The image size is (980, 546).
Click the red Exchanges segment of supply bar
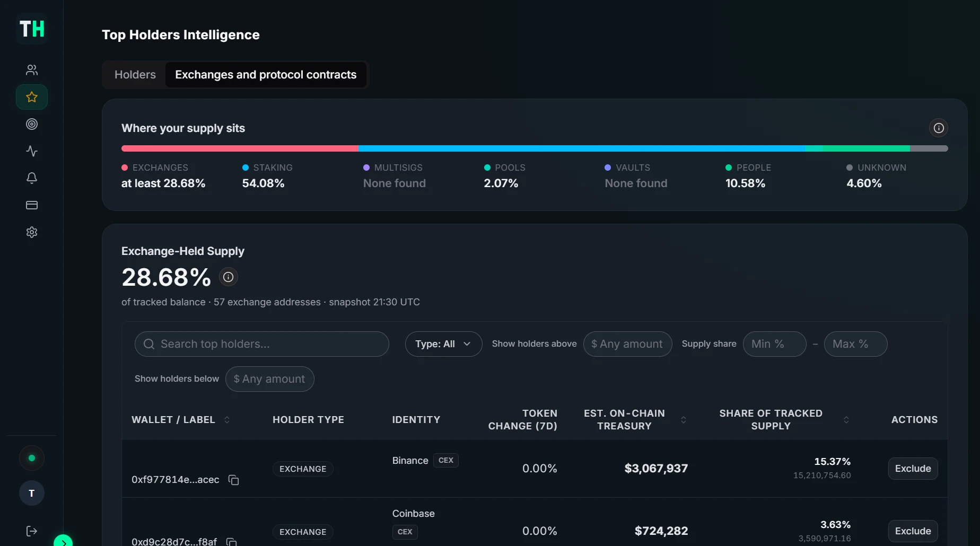coord(240,148)
